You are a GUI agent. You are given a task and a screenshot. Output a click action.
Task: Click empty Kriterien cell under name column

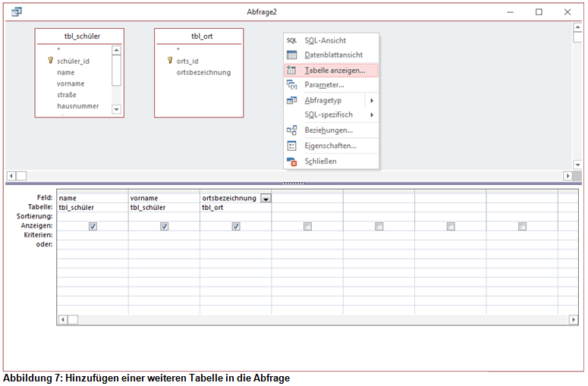click(93, 235)
